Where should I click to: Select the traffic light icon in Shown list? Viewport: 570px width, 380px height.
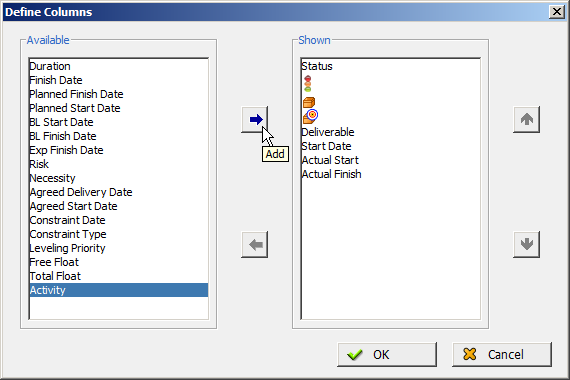tap(308, 84)
